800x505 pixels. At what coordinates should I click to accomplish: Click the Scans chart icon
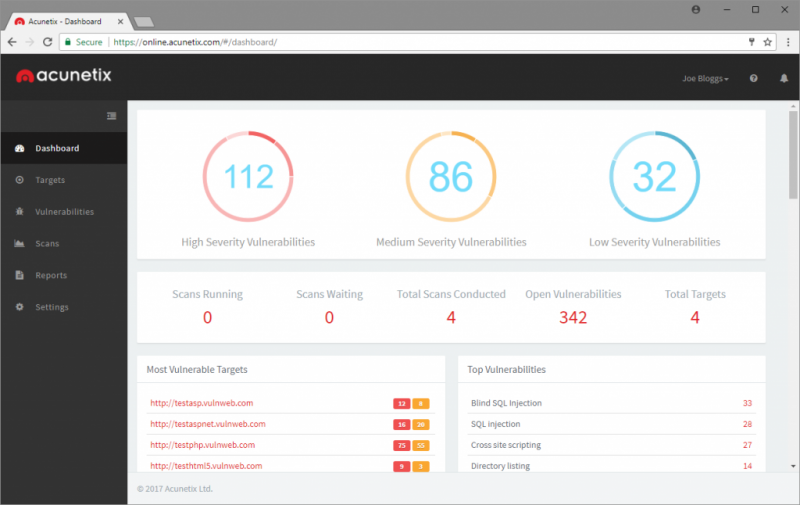tap(19, 243)
